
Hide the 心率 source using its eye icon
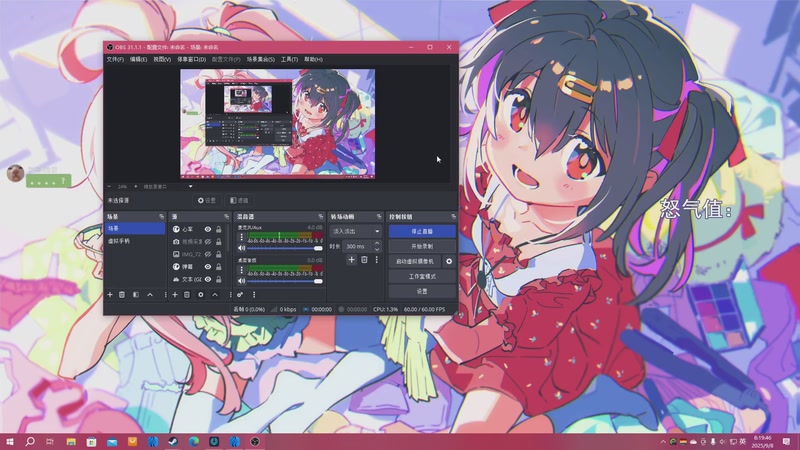tap(208, 230)
